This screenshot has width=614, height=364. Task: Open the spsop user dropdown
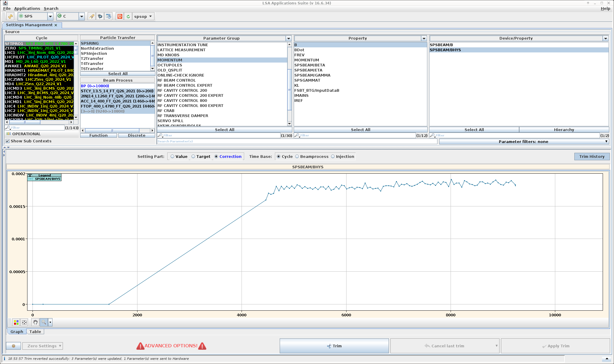coord(143,16)
